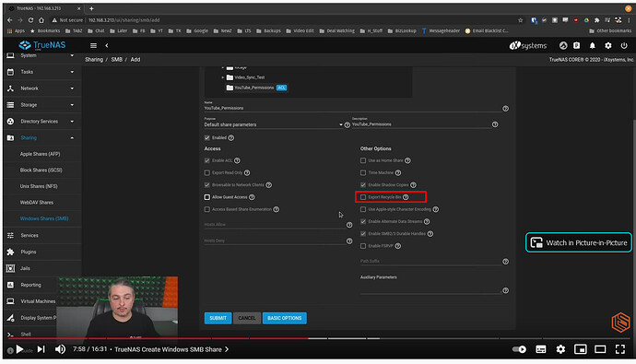The image size is (636, 364).
Task: Click the Sharing breadcrumb link
Action: point(94,59)
